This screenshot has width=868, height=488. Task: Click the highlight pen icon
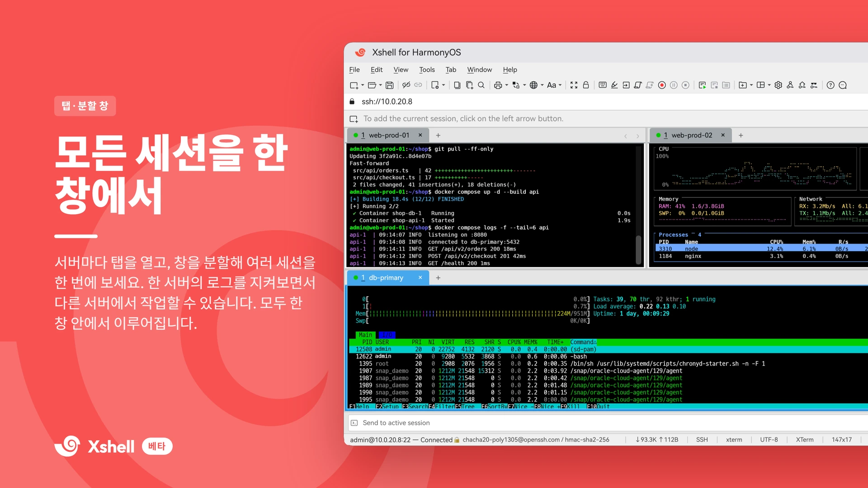(x=614, y=85)
